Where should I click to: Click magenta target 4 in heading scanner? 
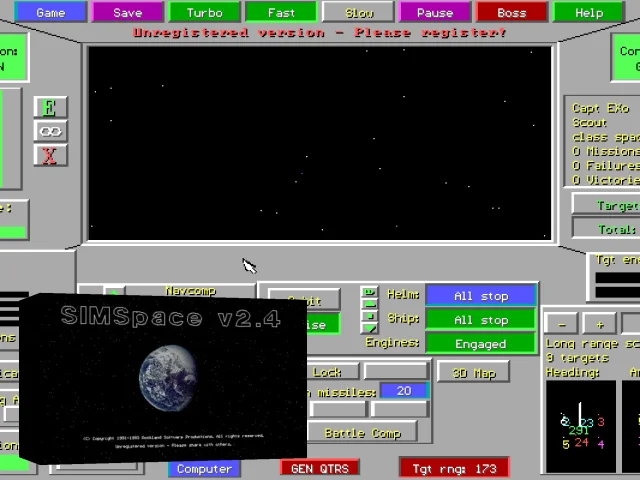601,443
